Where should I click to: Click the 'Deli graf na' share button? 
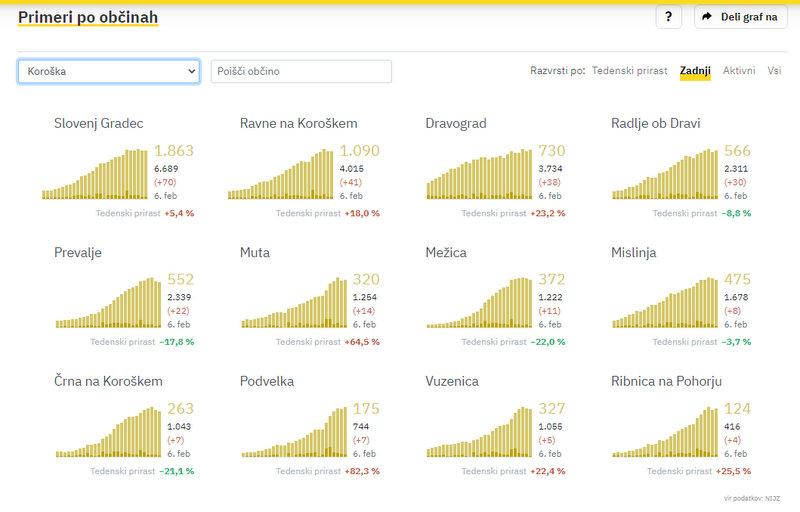point(740,17)
